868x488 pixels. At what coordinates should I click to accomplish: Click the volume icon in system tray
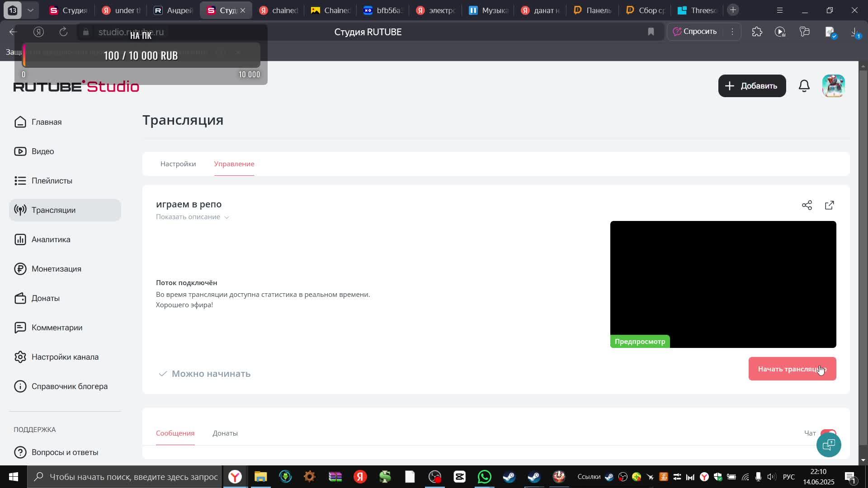pyautogui.click(x=772, y=477)
